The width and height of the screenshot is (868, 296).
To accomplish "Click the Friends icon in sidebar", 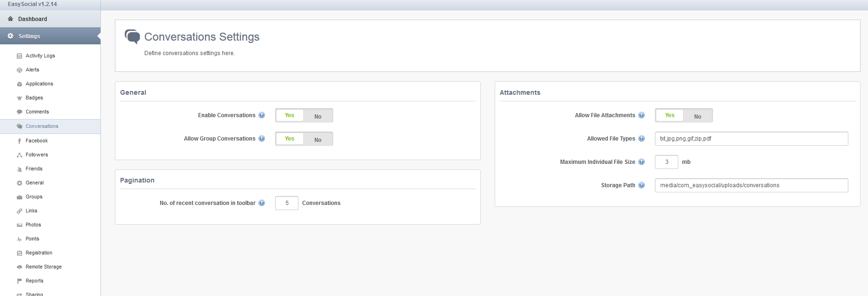I will [x=19, y=169].
